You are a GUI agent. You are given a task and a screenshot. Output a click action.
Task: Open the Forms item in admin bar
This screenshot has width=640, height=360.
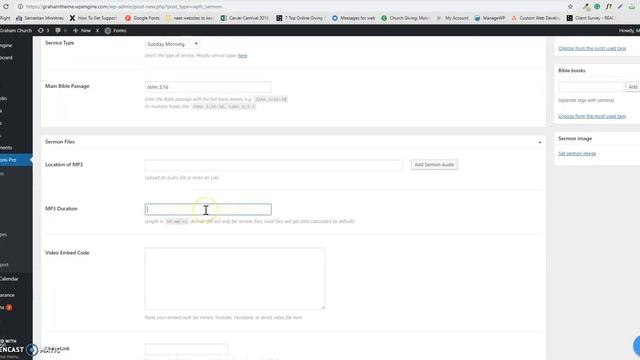coord(116,31)
